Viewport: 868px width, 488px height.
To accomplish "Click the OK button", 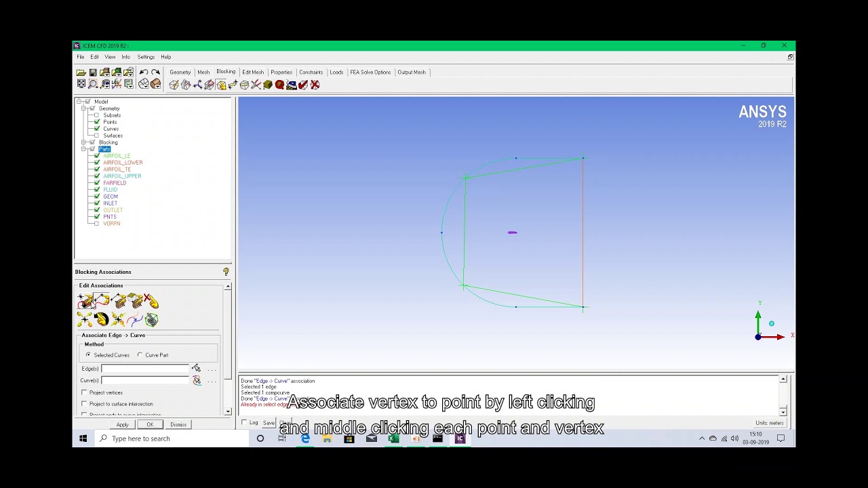I will 150,424.
